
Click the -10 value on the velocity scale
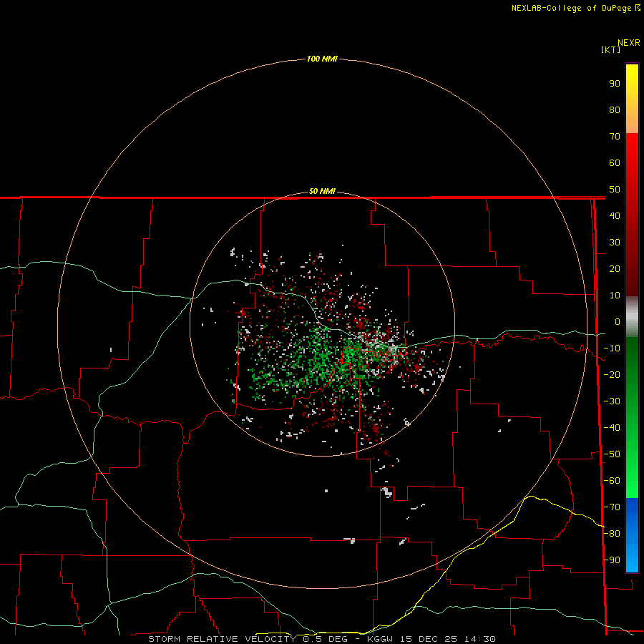612,348
